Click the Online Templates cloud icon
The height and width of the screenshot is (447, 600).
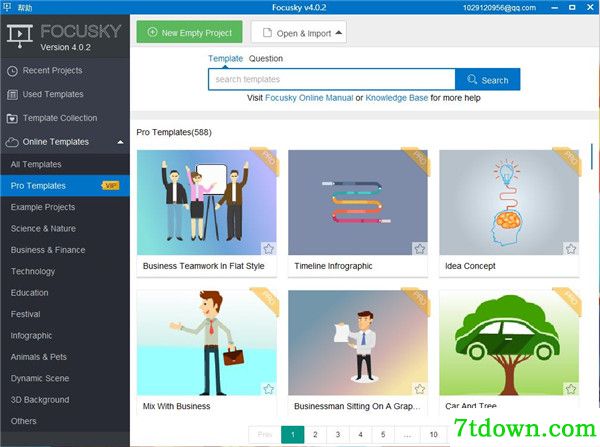12,142
